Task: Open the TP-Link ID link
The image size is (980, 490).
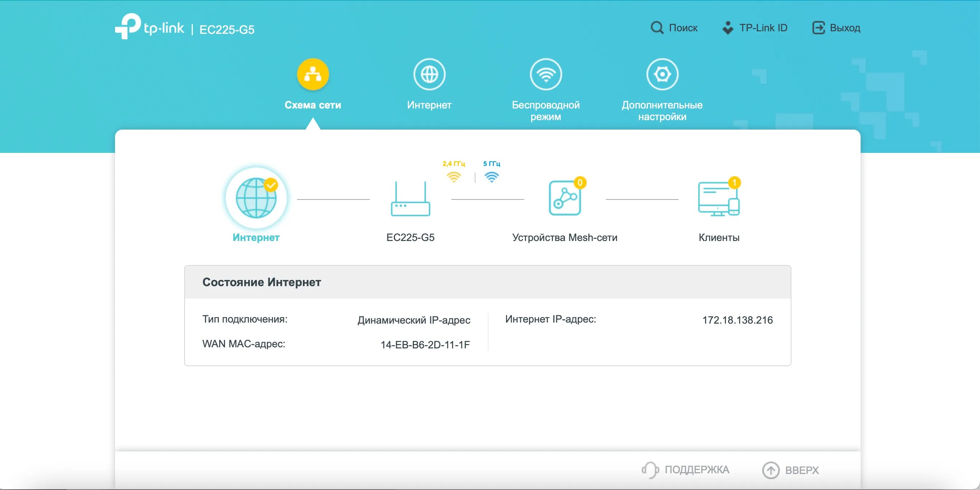Action: (763, 28)
